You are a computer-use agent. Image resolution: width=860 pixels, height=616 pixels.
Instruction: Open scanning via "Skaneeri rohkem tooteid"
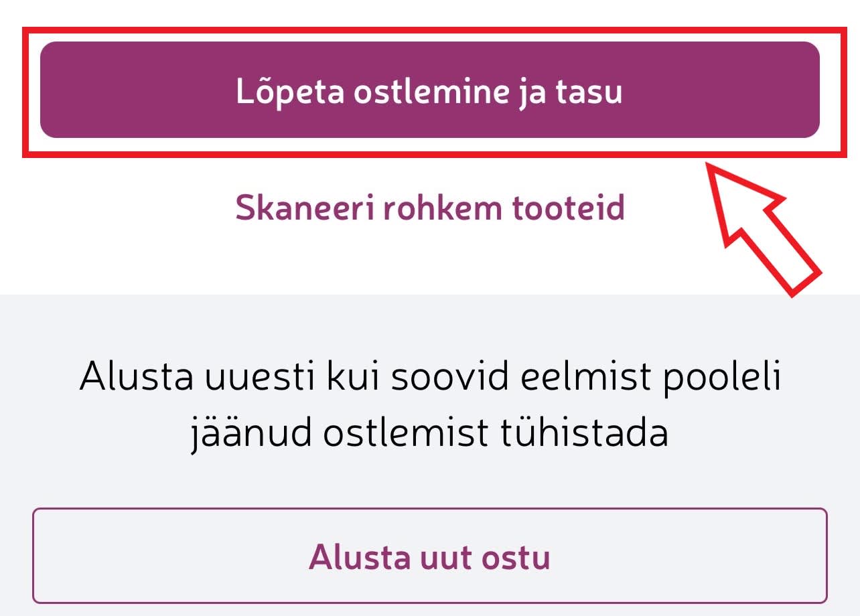tap(429, 208)
